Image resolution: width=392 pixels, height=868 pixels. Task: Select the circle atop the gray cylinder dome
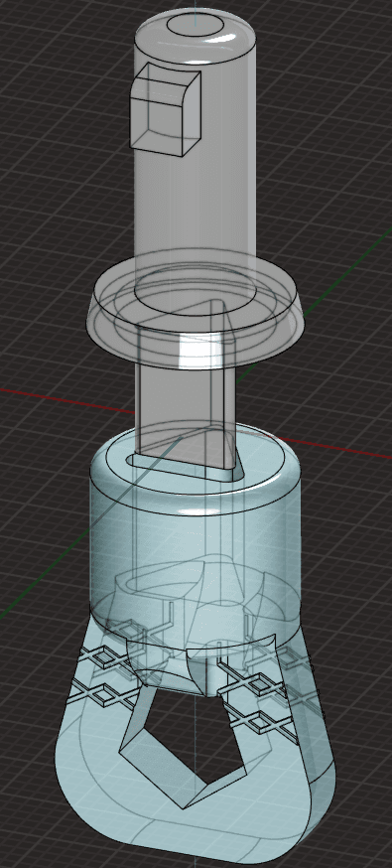tap(196, 25)
